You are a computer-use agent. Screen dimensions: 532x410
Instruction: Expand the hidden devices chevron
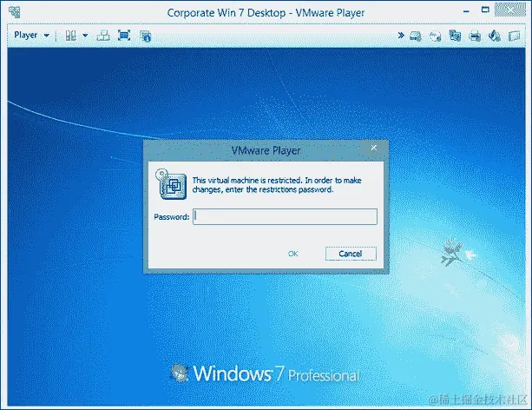401,35
